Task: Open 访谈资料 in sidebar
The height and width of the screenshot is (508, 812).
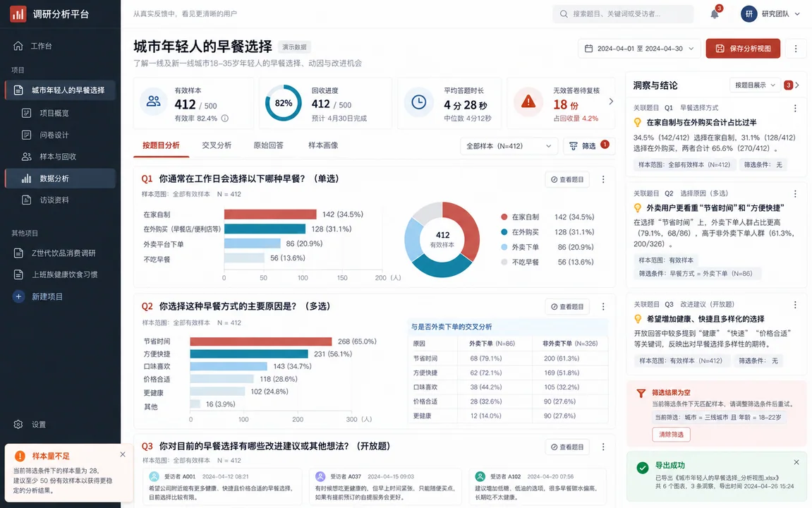Action: pyautogui.click(x=60, y=200)
